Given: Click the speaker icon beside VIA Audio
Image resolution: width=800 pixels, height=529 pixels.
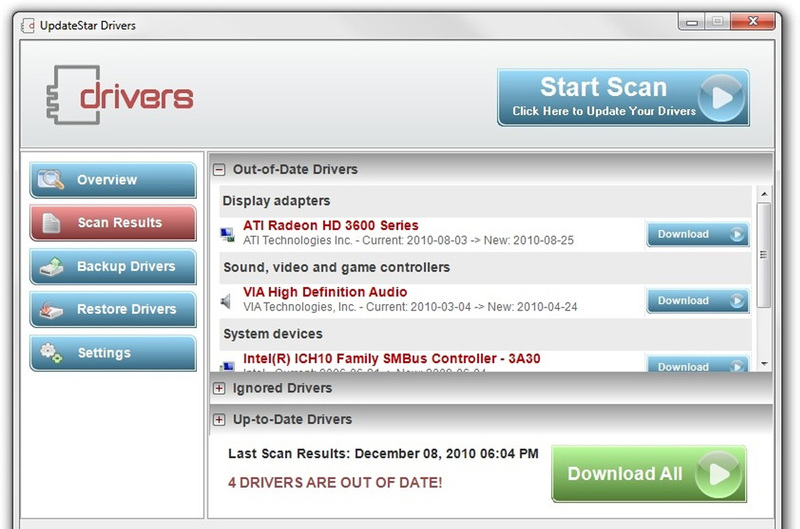Looking at the screenshot, I should (x=226, y=301).
